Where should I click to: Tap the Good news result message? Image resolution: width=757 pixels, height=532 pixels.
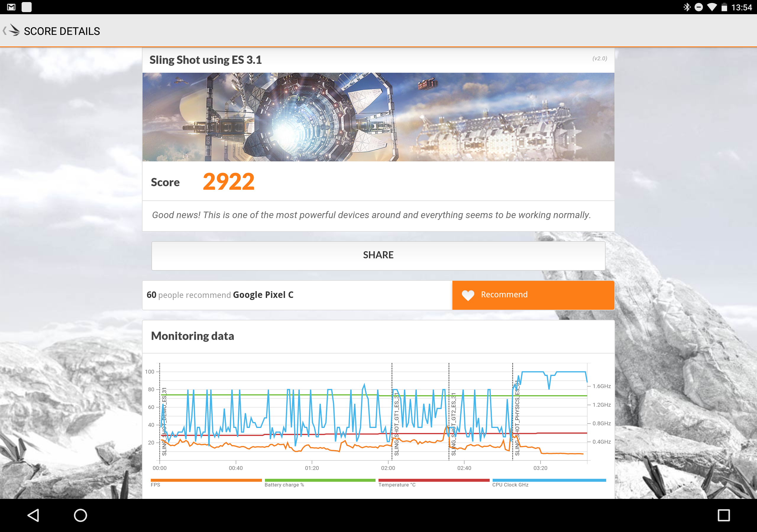[371, 215]
